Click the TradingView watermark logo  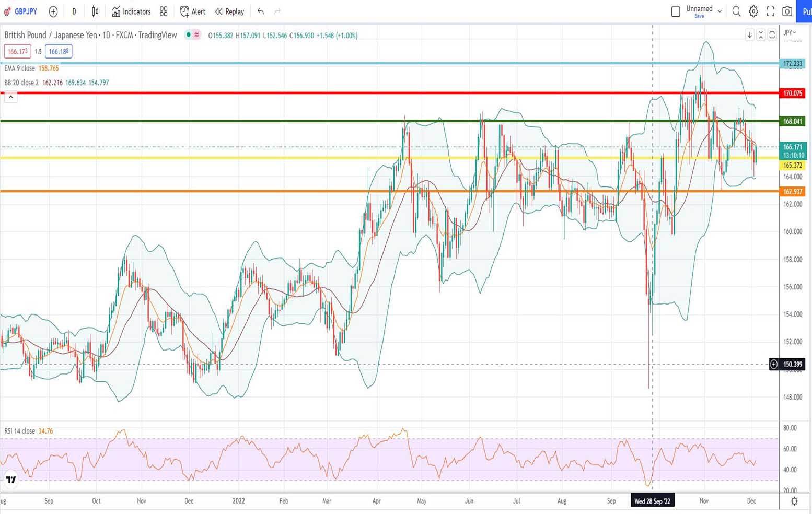point(11,480)
